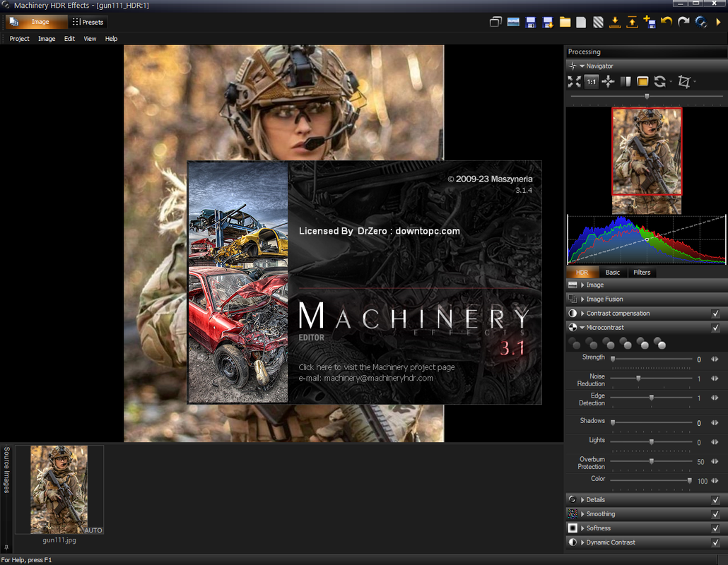Select the Image mode button
Viewport: 728px width, 565px height.
click(x=36, y=22)
